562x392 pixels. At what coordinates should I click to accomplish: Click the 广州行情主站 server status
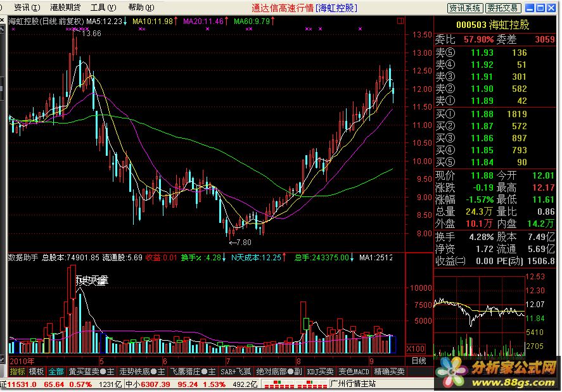tap(353, 384)
